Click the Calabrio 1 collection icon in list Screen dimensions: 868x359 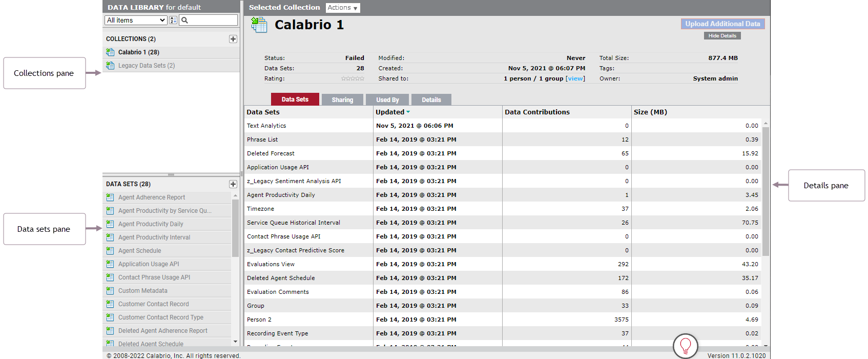tap(110, 52)
